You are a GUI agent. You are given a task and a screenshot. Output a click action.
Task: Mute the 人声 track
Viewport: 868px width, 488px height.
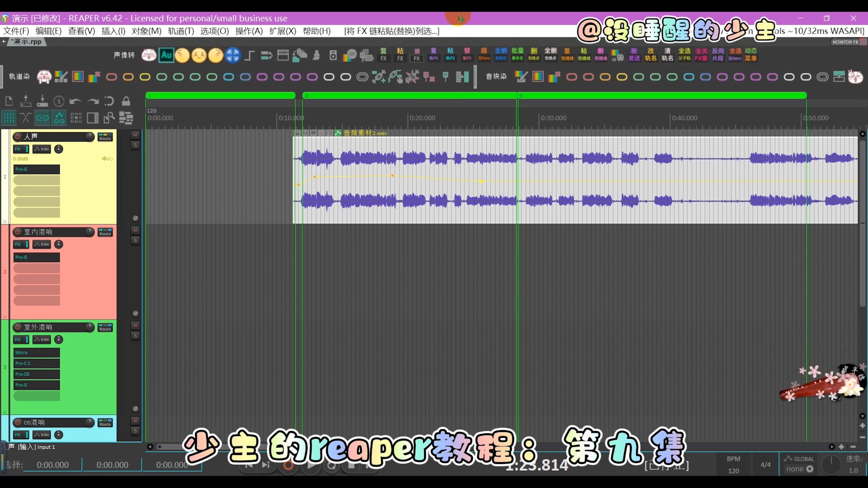(135, 135)
